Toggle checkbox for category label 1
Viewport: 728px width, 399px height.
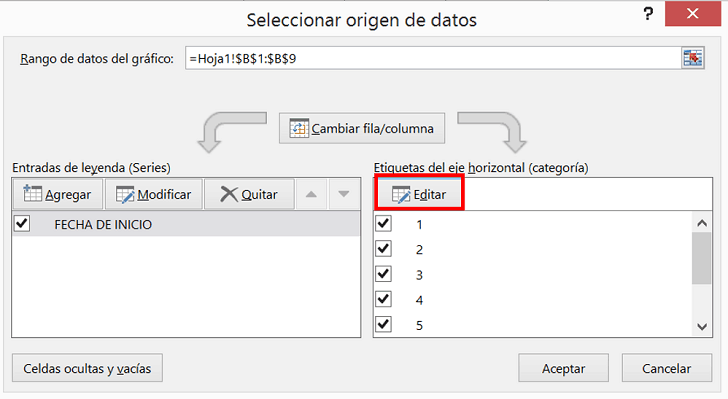click(384, 223)
